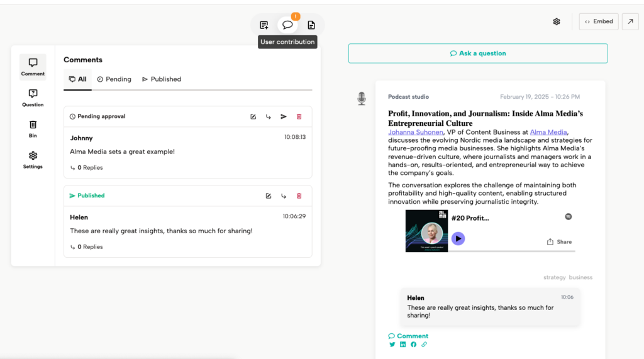Click the Pending approval status label
The image size is (644, 359).
tap(97, 117)
